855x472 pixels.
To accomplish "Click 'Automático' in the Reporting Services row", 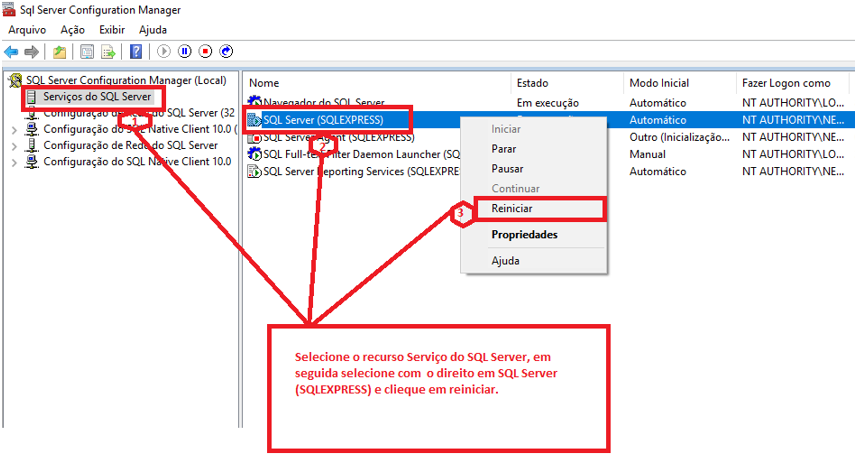I will coord(658,172).
